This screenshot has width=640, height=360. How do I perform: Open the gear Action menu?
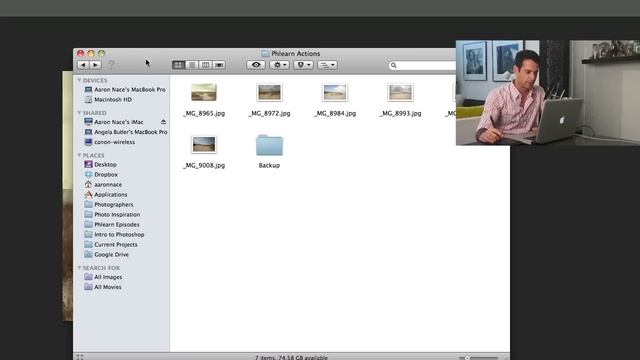280,65
